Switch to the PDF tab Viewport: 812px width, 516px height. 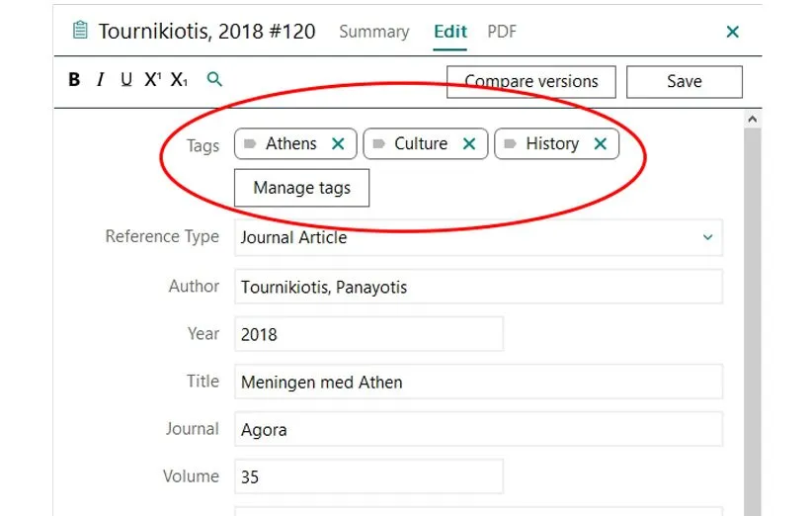pos(502,32)
